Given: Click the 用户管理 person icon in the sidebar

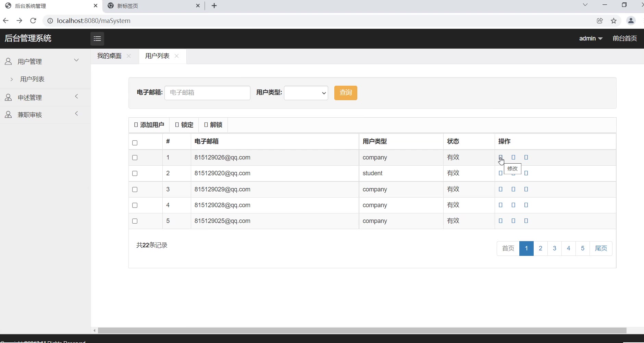Looking at the screenshot, I should click(x=8, y=61).
